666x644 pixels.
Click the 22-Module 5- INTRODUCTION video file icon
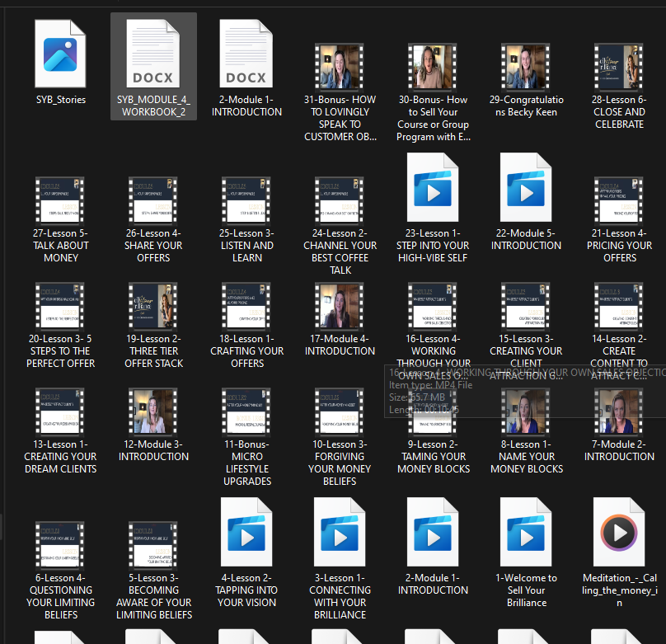(526, 188)
